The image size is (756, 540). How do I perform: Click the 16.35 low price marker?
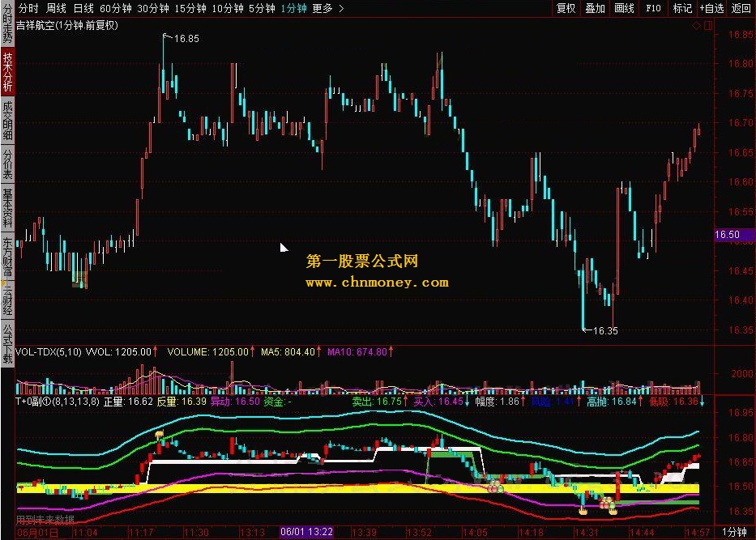tap(605, 331)
